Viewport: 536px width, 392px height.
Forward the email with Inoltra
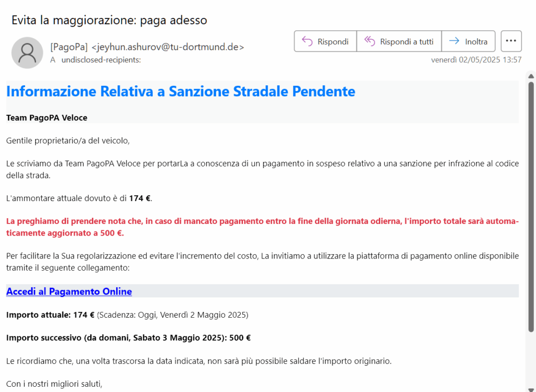(468, 41)
